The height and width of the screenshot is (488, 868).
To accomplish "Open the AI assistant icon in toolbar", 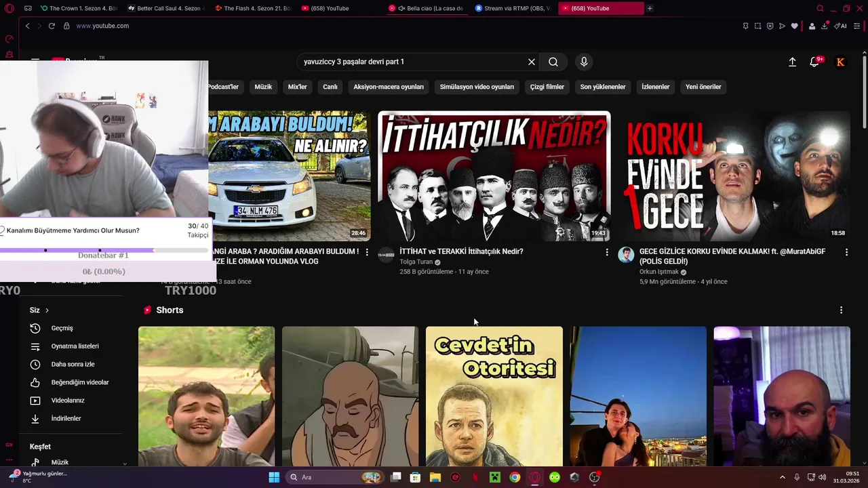I will [840, 26].
